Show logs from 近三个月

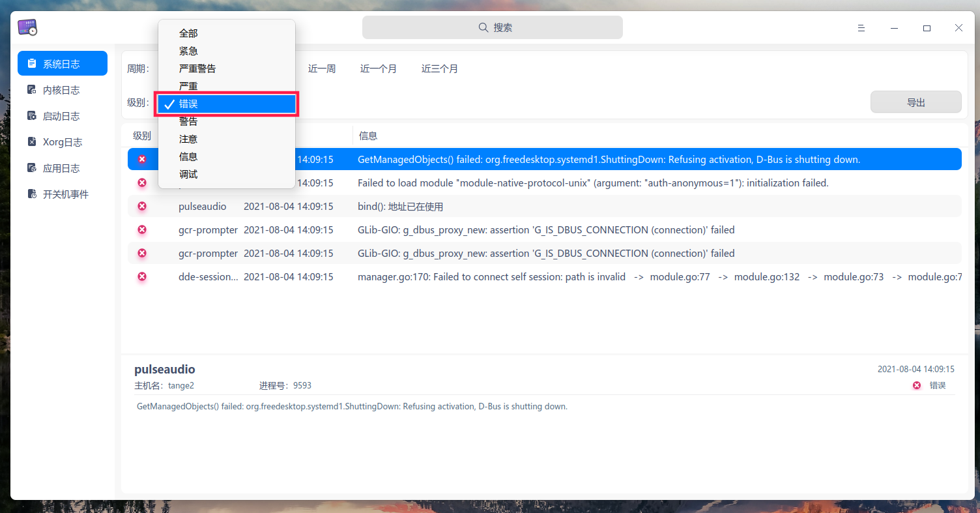[440, 68]
